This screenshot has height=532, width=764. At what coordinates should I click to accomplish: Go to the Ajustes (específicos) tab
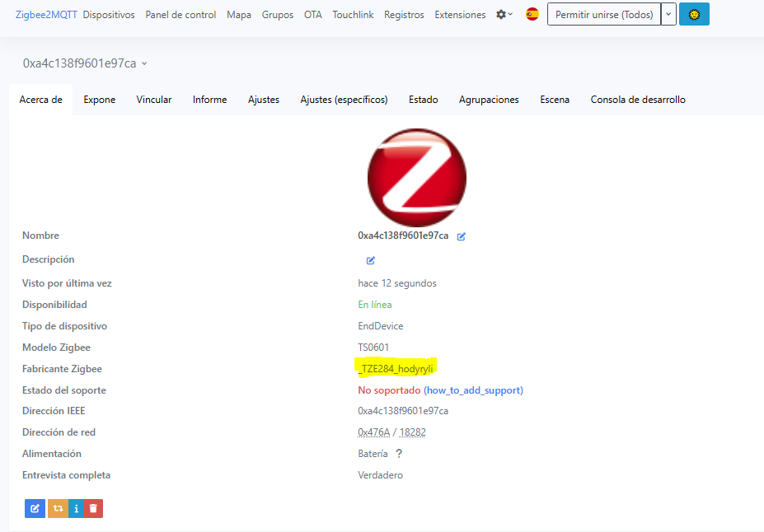point(344,100)
